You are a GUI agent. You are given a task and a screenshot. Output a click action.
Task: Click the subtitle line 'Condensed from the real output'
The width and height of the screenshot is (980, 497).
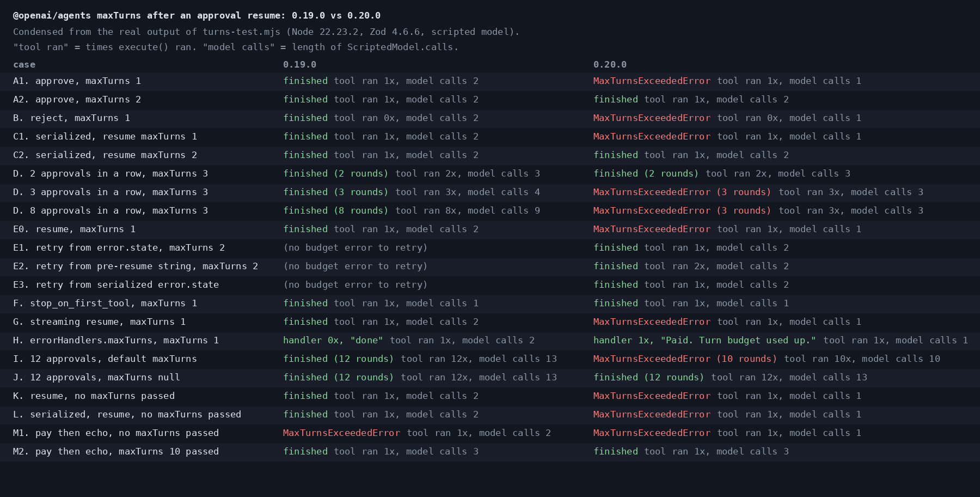click(266, 32)
